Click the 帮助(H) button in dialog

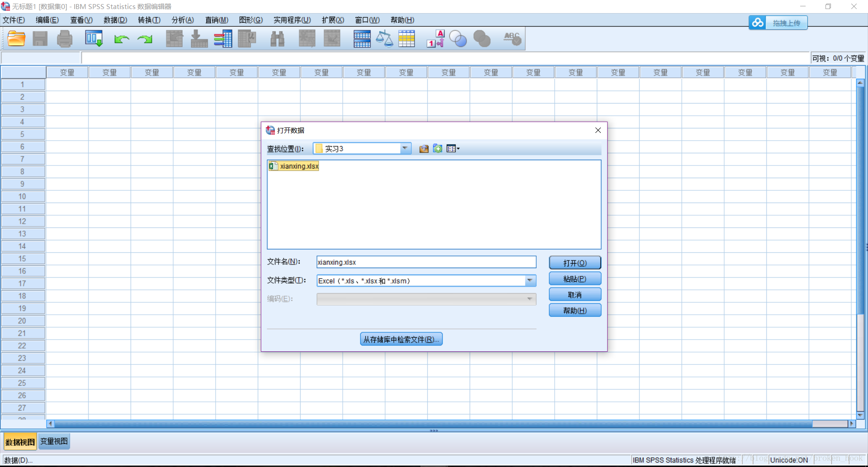[575, 311]
